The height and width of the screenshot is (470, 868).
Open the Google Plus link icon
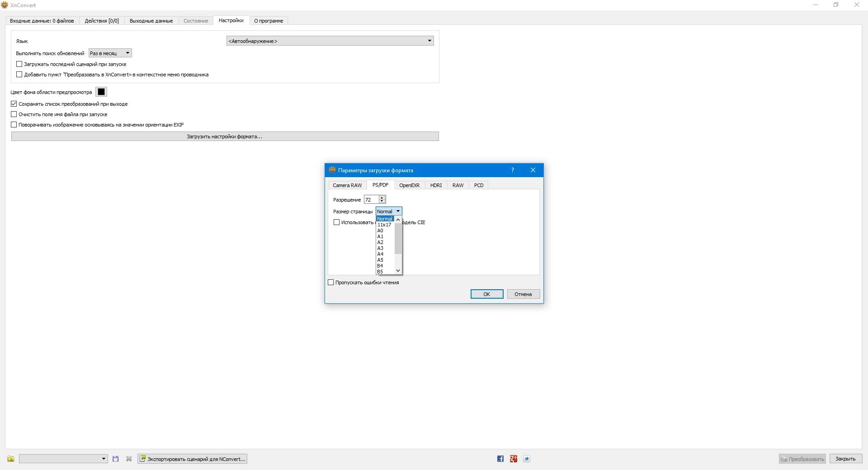514,459
